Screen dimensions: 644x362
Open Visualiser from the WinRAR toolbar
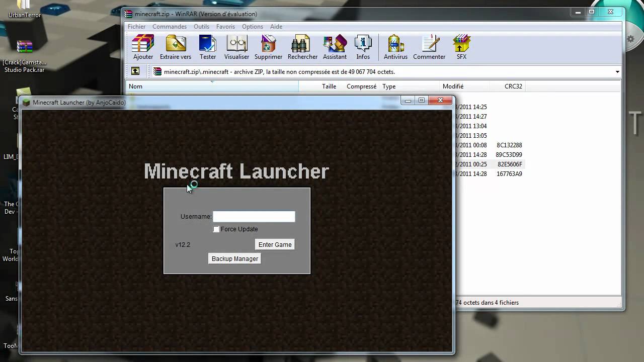point(236,48)
